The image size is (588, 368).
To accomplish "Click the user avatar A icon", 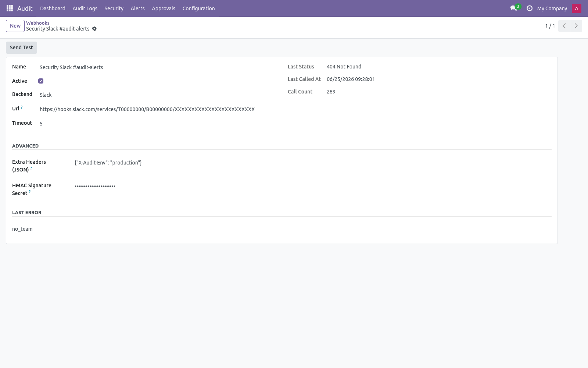I will click(577, 8).
